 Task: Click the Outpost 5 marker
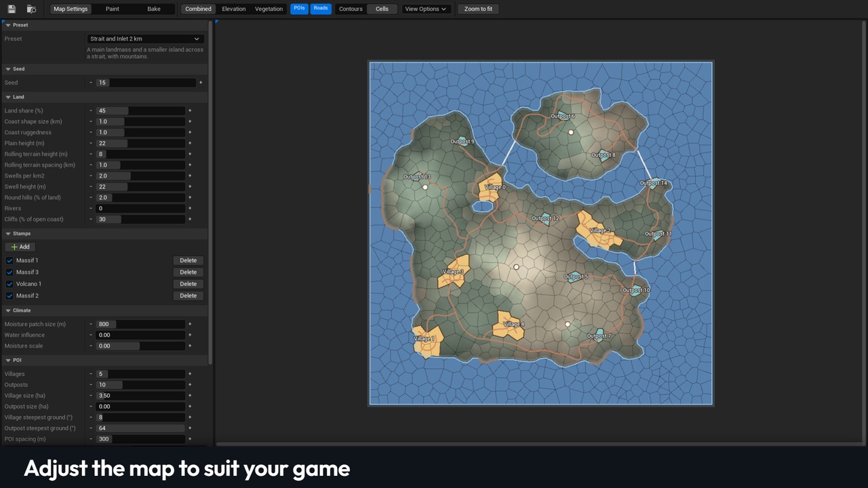coord(576,277)
